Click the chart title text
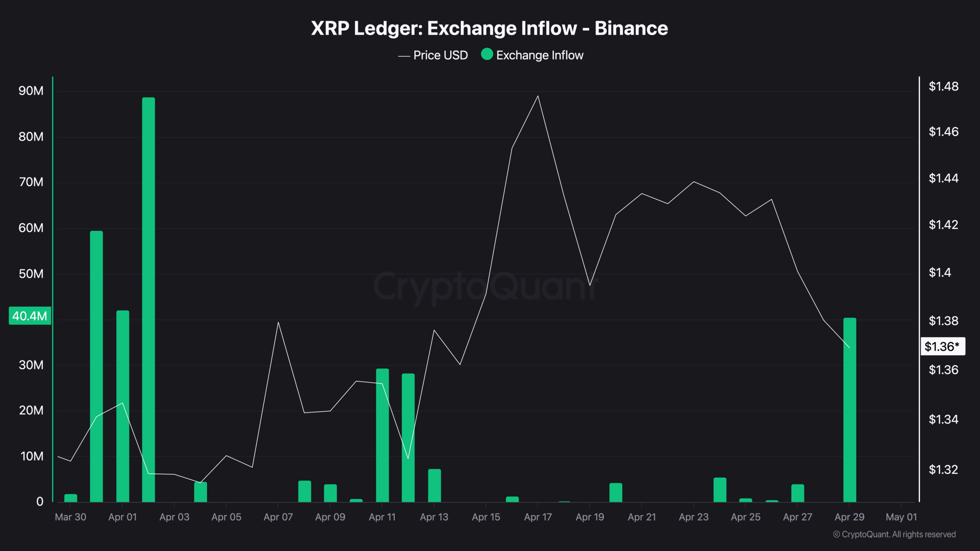The image size is (980, 551). point(489,28)
